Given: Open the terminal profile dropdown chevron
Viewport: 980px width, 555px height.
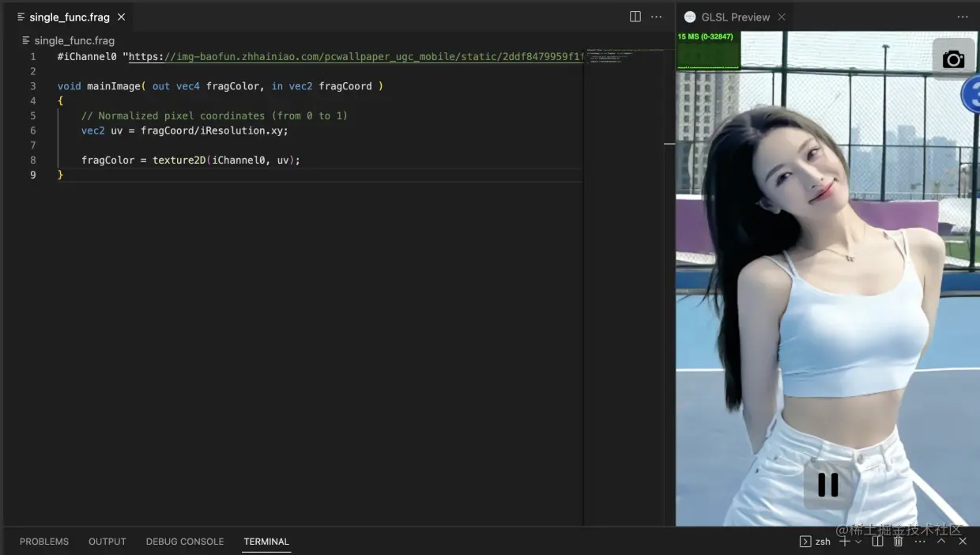Looking at the screenshot, I should [x=858, y=542].
